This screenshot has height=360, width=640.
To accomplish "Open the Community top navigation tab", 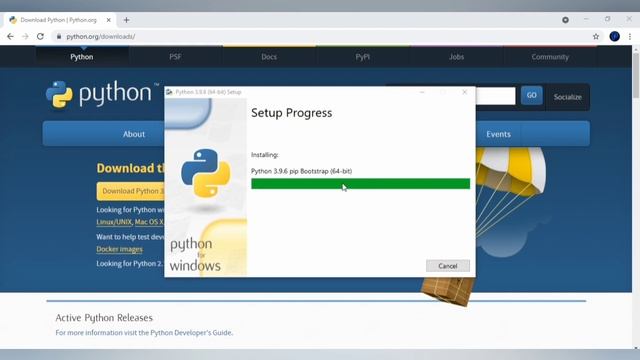I will pos(550,57).
